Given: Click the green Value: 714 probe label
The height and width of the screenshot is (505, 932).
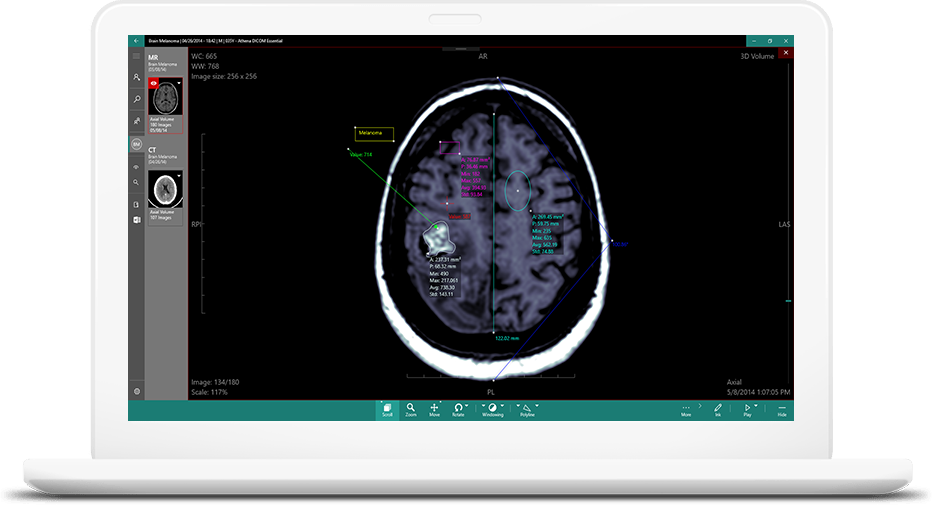Looking at the screenshot, I should click(x=361, y=154).
